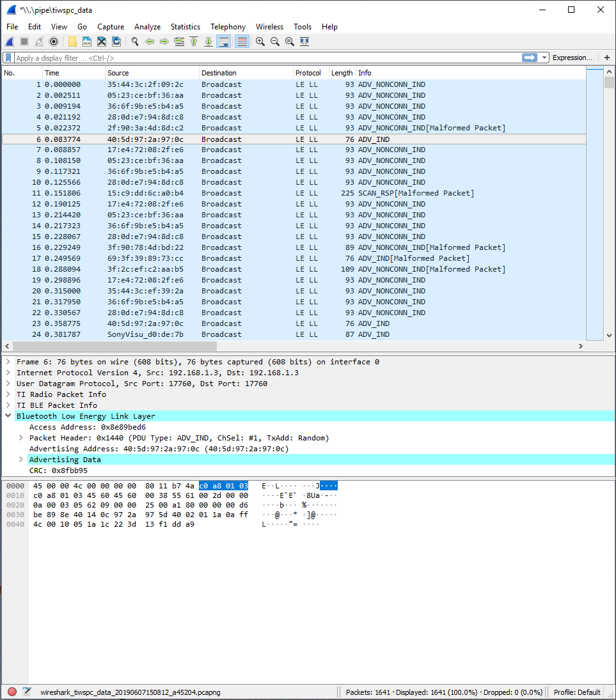The image size is (616, 700).
Task: Toggle packet list colorization
Action: 241,42
